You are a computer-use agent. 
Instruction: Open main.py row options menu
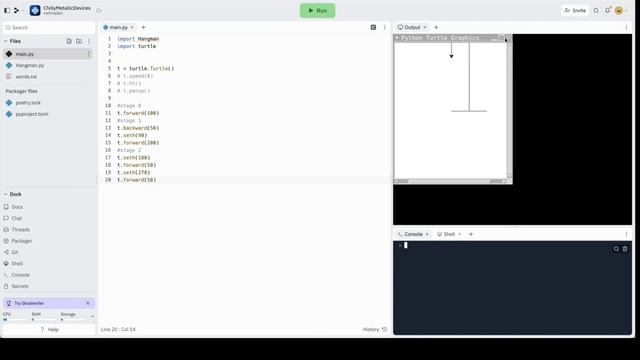coord(88,54)
